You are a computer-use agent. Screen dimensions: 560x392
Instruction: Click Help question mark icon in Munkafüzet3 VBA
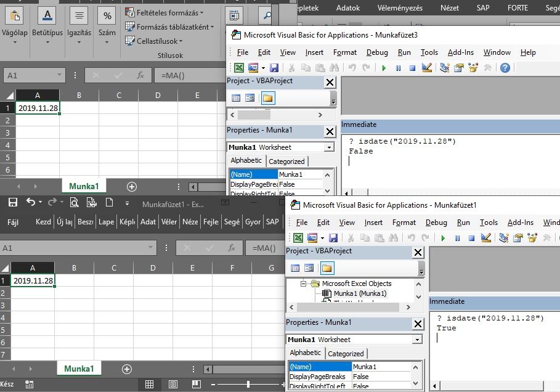click(x=505, y=68)
